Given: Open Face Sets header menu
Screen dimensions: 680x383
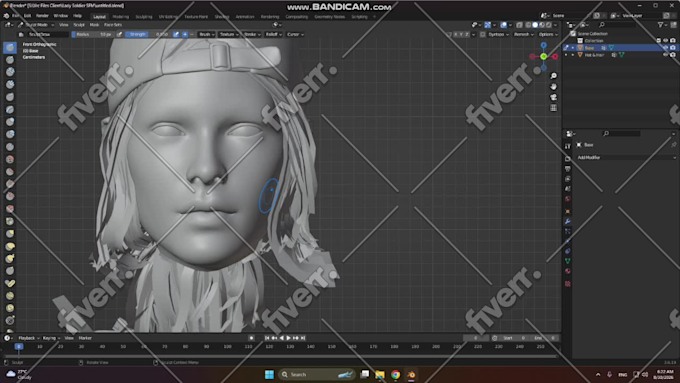Looking at the screenshot, I should pyautogui.click(x=113, y=25).
